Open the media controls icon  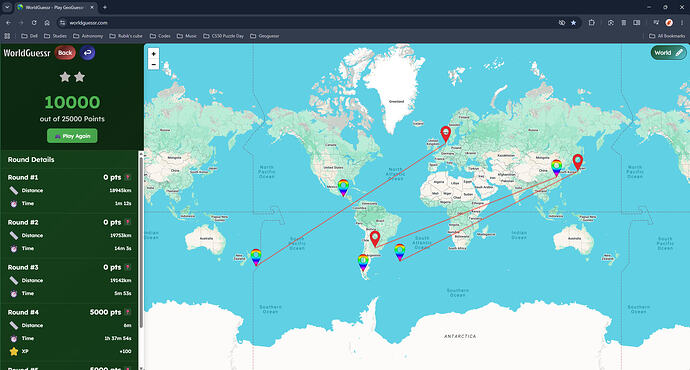coord(656,22)
